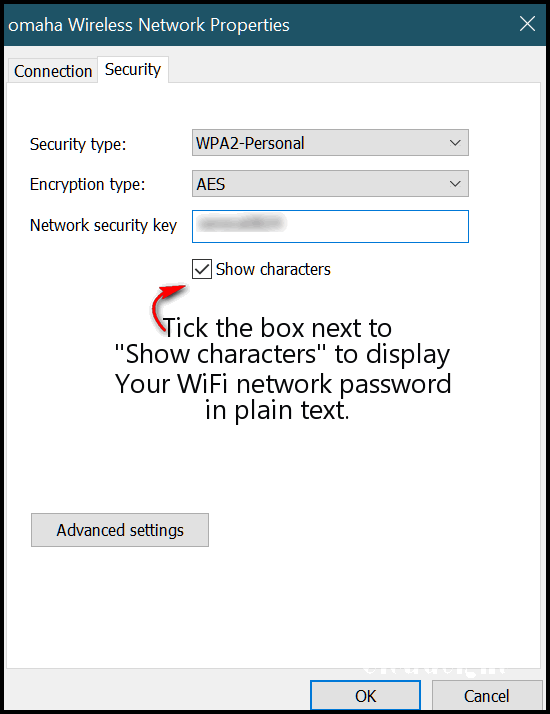This screenshot has height=714, width=550.
Task: Expand the Security type dropdown chevron arrow
Action: 455,143
